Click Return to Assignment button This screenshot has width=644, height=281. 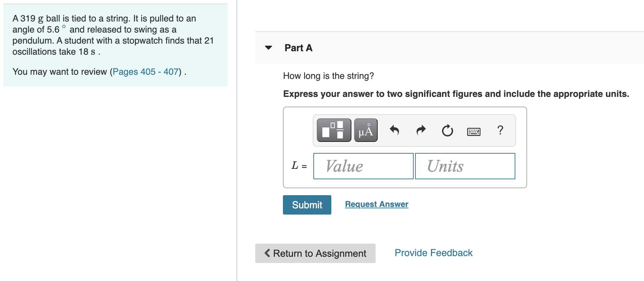(315, 253)
